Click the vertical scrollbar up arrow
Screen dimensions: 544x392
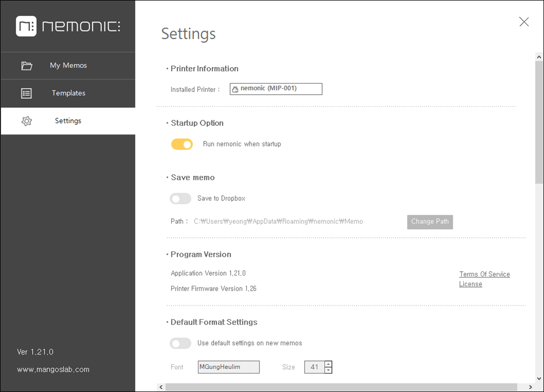pyautogui.click(x=539, y=57)
